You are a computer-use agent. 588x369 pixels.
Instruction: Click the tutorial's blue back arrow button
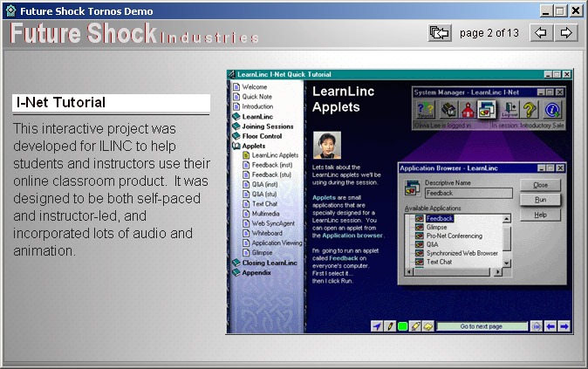pos(550,326)
